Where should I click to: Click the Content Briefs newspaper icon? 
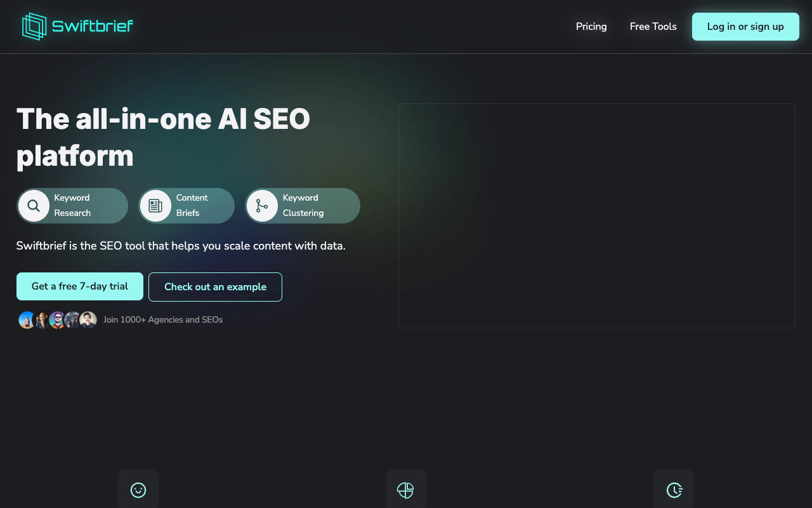(x=155, y=206)
